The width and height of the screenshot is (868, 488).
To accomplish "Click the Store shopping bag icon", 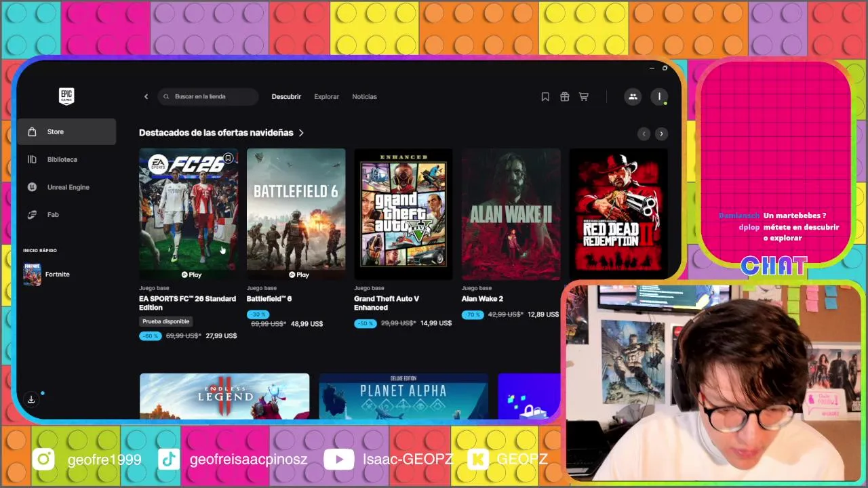I will 32,131.
